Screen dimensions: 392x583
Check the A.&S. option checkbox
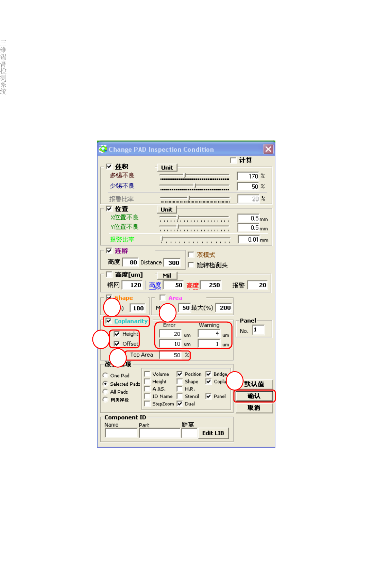tap(147, 389)
